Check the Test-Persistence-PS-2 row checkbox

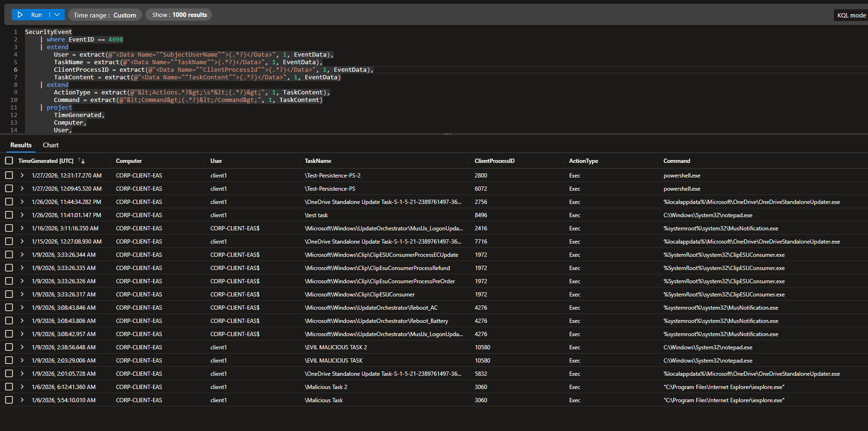coord(9,176)
